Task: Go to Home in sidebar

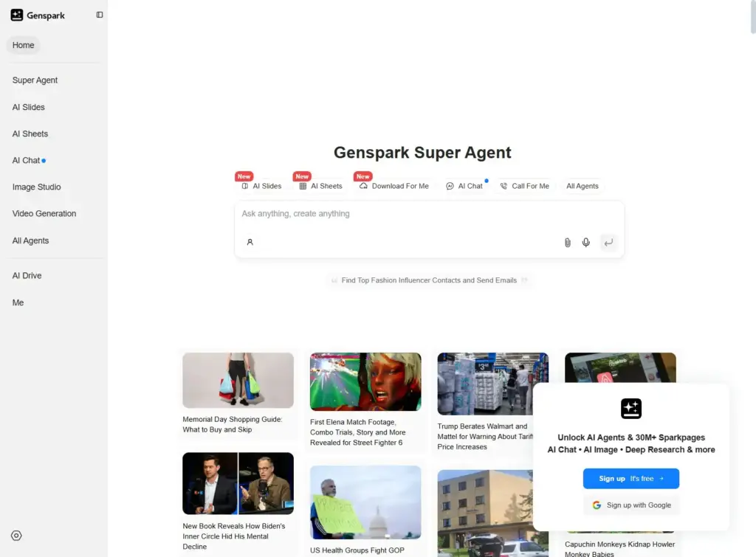Action: coord(23,45)
